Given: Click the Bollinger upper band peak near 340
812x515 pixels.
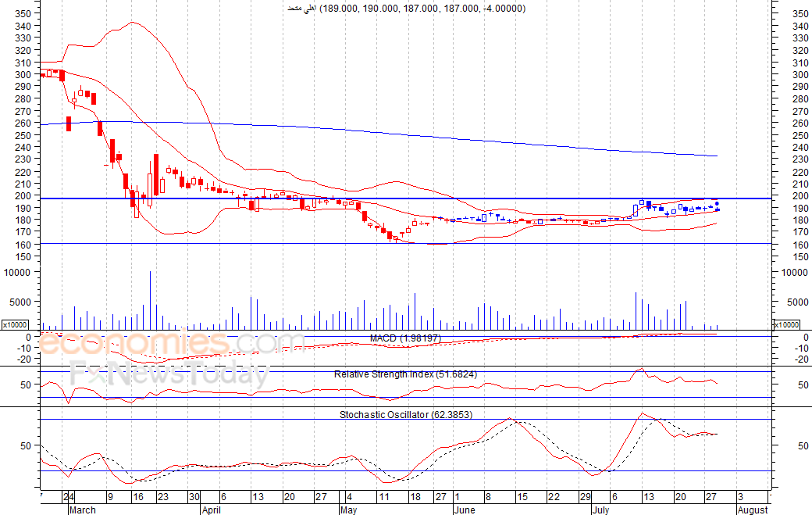Looking at the screenshot, I should tap(131, 23).
